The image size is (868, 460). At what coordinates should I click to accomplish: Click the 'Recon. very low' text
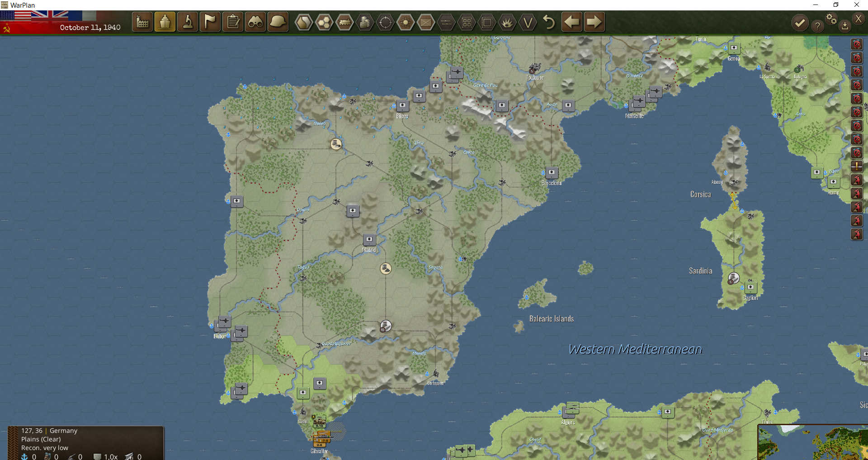click(x=44, y=448)
